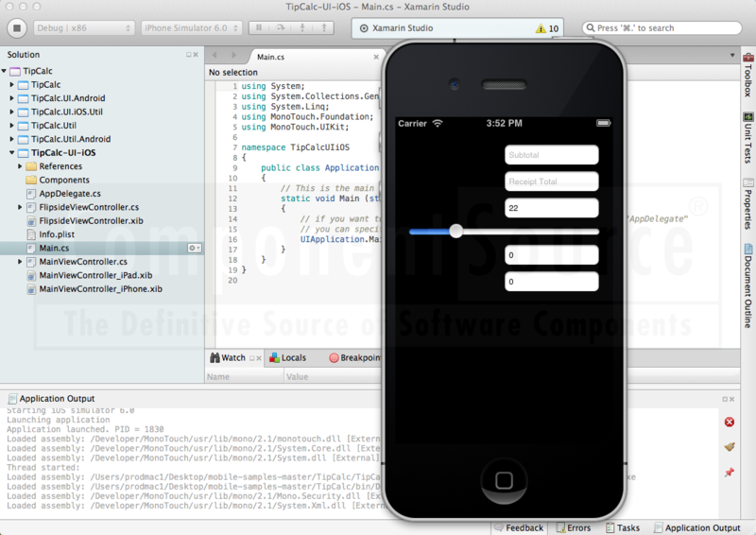This screenshot has height=535, width=756.
Task: Close the Application Output pad
Action: point(731,399)
